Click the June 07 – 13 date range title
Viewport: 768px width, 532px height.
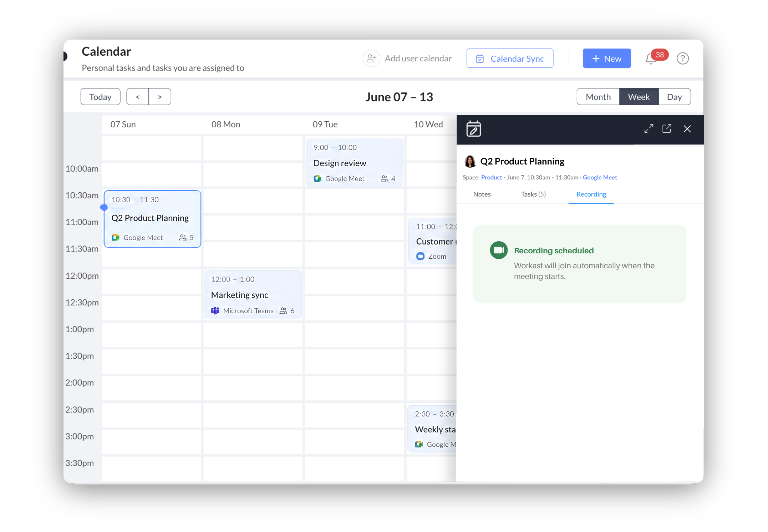pyautogui.click(x=399, y=97)
